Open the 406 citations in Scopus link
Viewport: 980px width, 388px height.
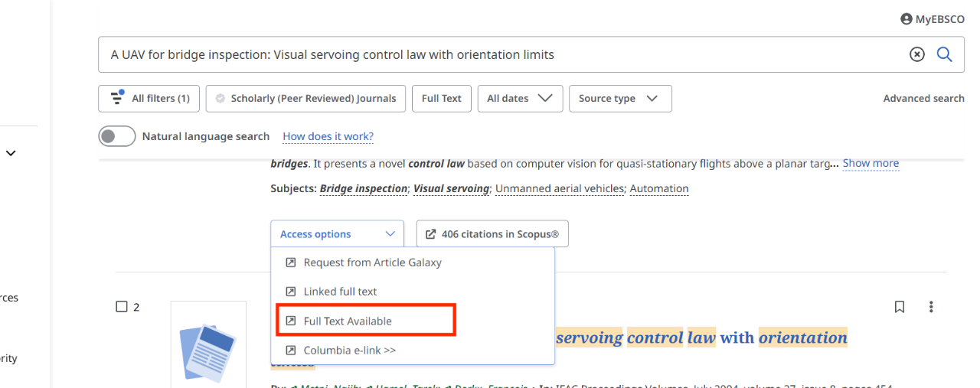point(492,234)
